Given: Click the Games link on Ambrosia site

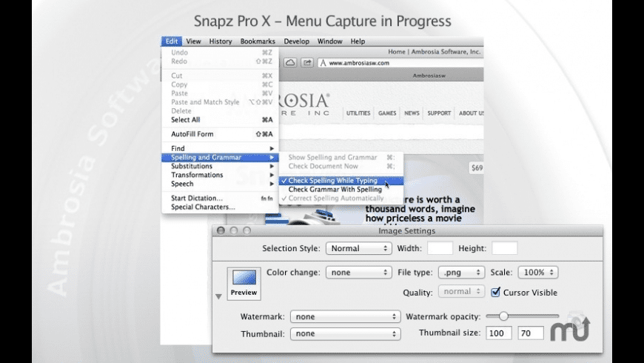Looking at the screenshot, I should (x=387, y=113).
